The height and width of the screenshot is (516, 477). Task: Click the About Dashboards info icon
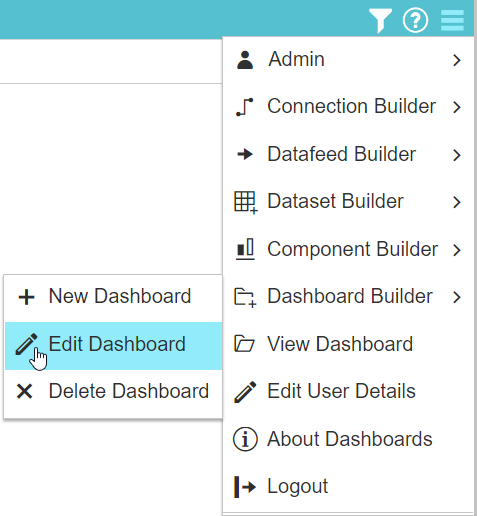pos(245,439)
